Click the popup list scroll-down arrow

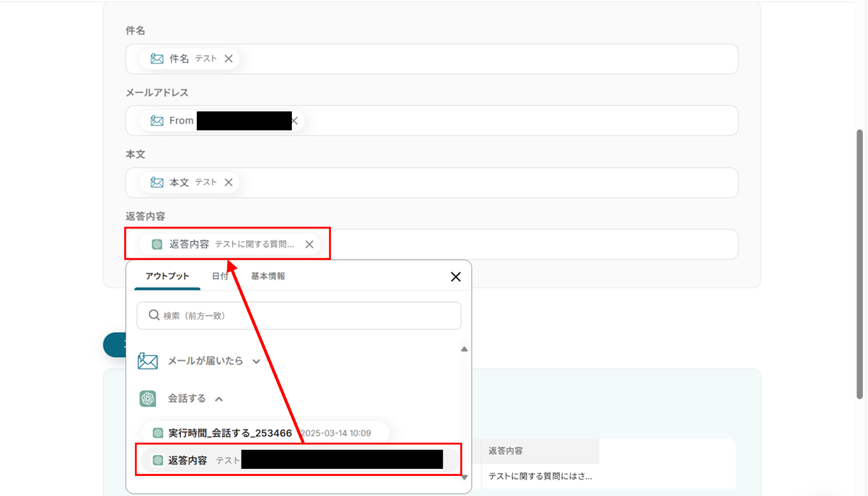tap(464, 477)
